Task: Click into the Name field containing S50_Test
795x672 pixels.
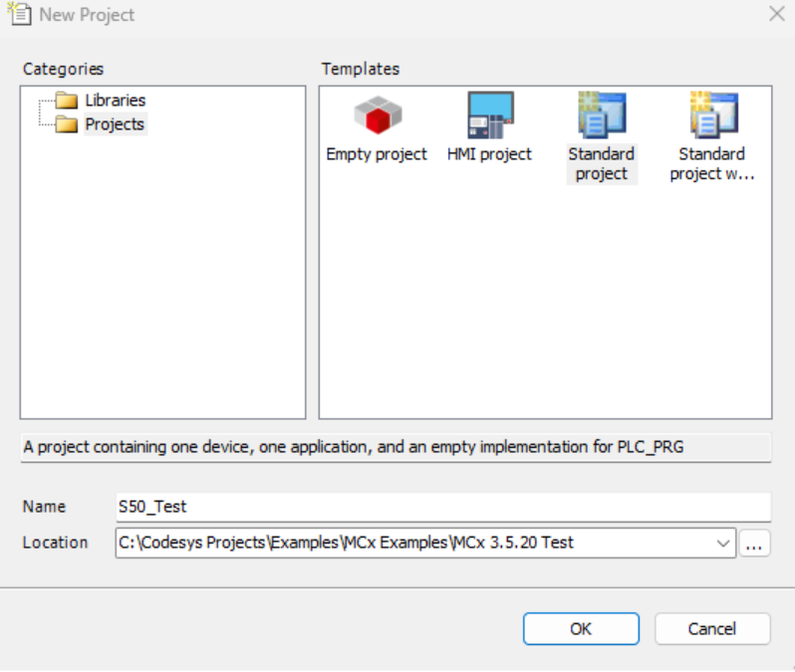Action: (x=443, y=507)
